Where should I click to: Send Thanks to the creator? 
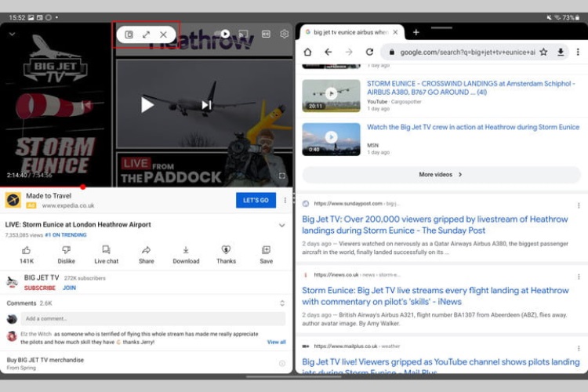[x=226, y=255]
